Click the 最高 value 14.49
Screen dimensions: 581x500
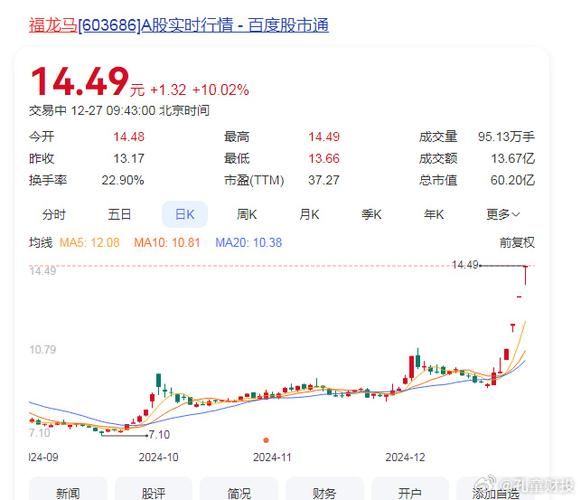click(324, 137)
